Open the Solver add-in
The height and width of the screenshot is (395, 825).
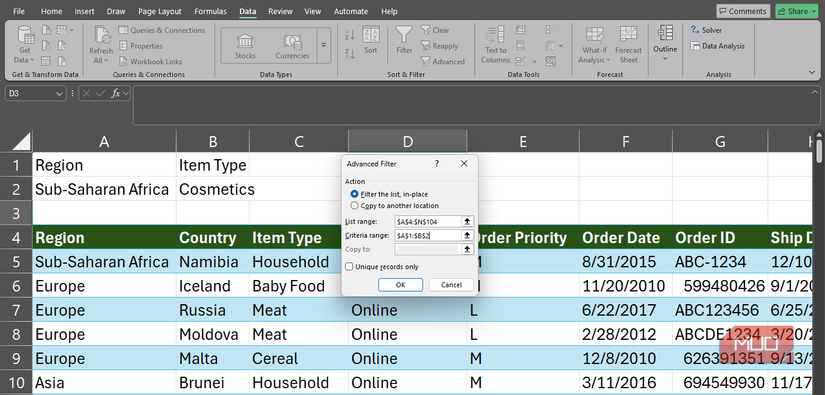pos(706,31)
